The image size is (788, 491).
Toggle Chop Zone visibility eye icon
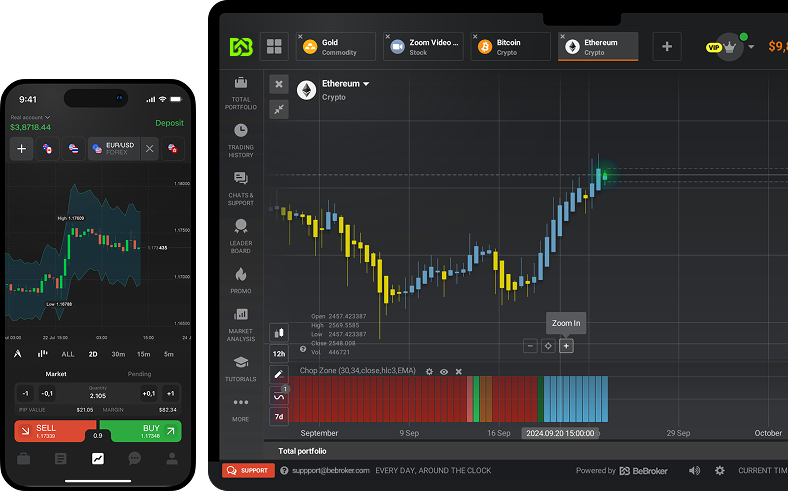tap(444, 371)
